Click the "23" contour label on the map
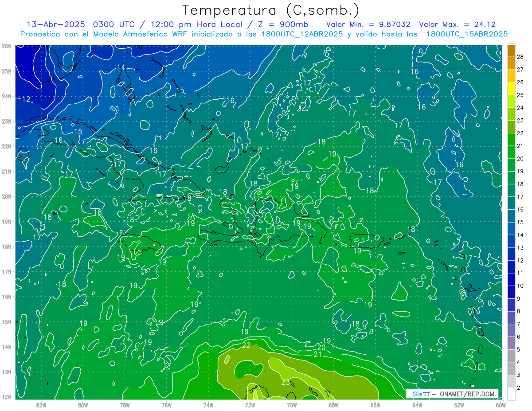Image resolution: width=532 pixels, height=411 pixels. pyautogui.click(x=286, y=382)
